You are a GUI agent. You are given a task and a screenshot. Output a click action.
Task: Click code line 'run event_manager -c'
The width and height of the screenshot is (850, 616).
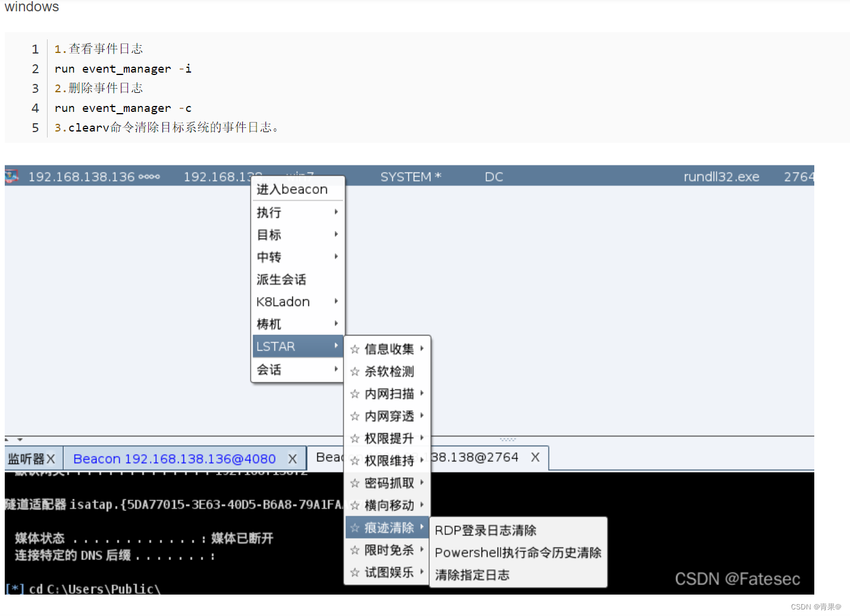[x=123, y=108]
